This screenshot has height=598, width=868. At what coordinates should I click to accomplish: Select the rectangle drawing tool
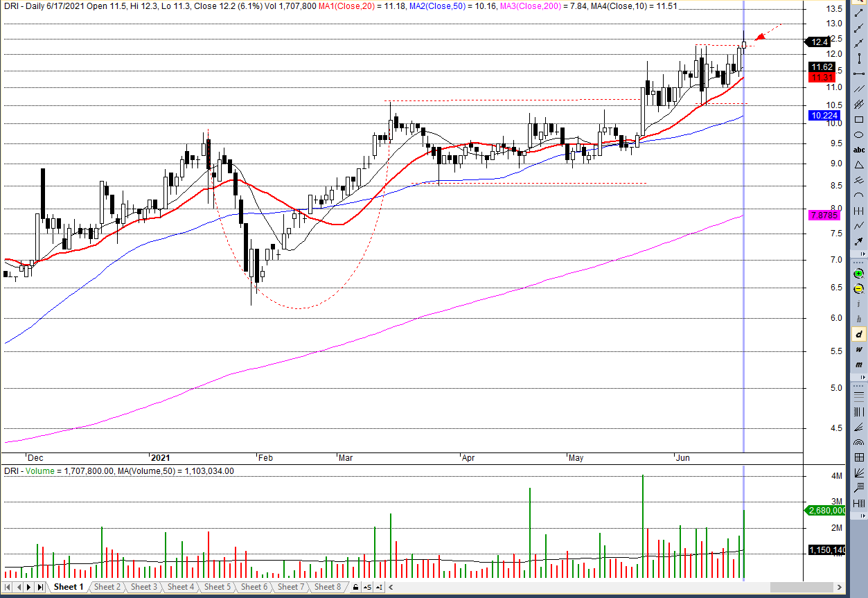(859, 120)
